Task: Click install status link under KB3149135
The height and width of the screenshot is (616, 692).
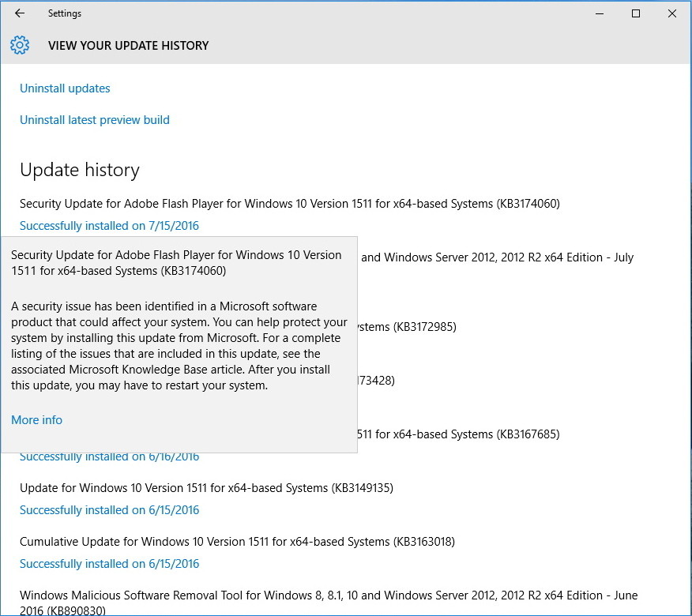Action: pos(109,510)
